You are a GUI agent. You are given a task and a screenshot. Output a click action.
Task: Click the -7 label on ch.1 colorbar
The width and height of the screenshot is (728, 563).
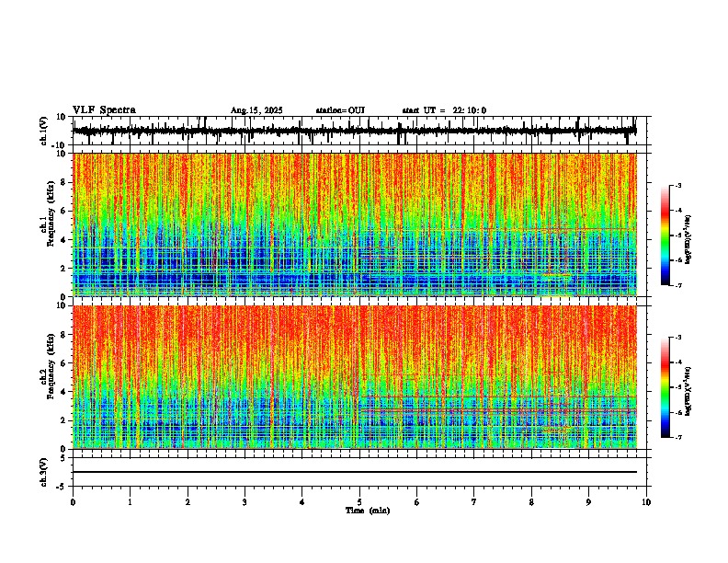coord(677,285)
